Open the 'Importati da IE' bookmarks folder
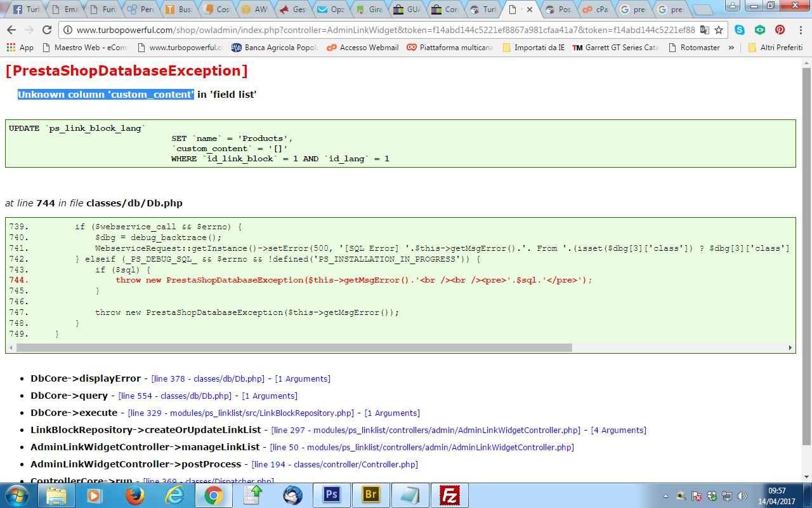The height and width of the screenshot is (508, 812). coord(534,48)
